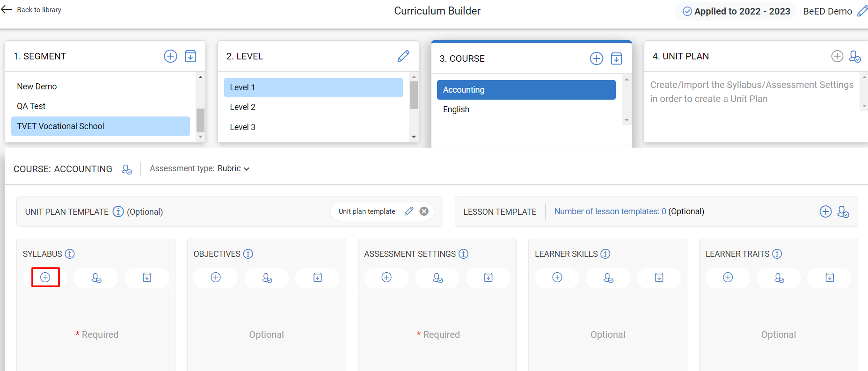Import learner traits using download icon
The image size is (868, 371).
tap(830, 277)
